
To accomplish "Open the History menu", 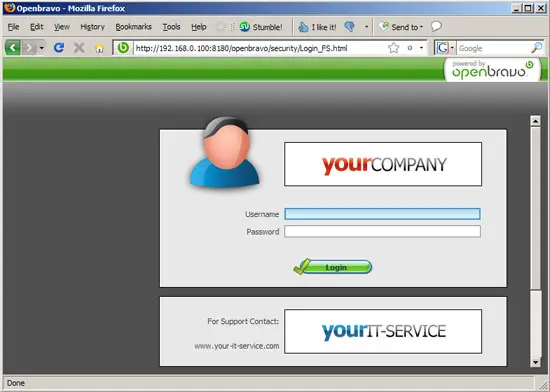I will pyautogui.click(x=93, y=27).
